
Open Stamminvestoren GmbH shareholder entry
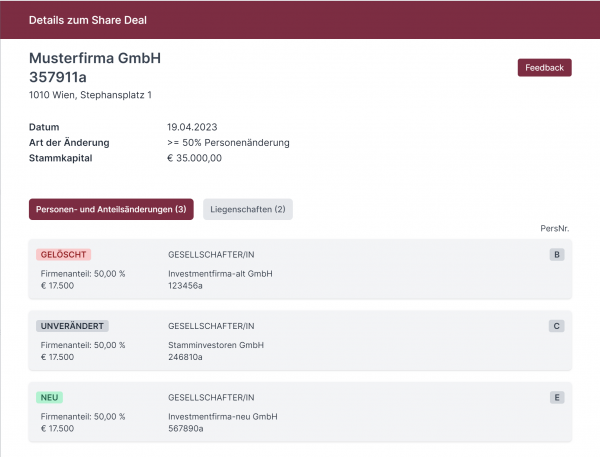pyautogui.click(x=215, y=345)
